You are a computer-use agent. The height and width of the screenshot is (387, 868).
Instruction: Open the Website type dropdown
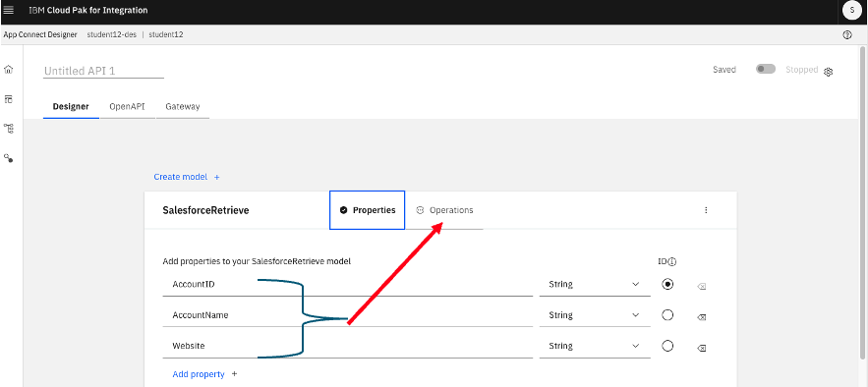coord(595,346)
